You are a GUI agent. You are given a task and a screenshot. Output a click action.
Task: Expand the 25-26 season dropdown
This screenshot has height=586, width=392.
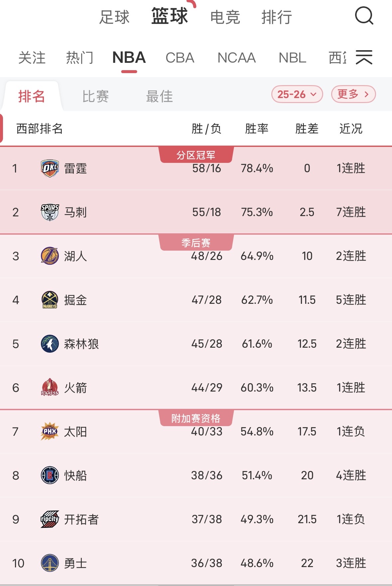297,94
